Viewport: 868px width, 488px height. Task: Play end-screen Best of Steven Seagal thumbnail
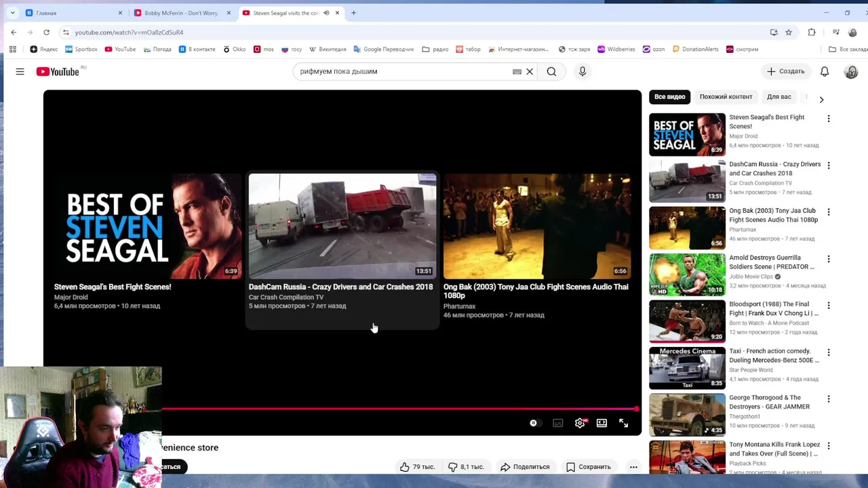147,226
